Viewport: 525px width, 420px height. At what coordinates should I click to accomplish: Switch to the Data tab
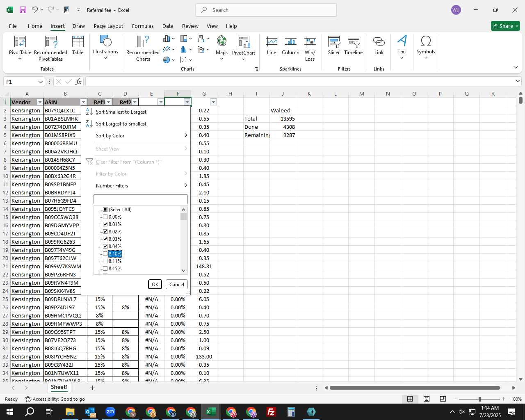click(168, 26)
